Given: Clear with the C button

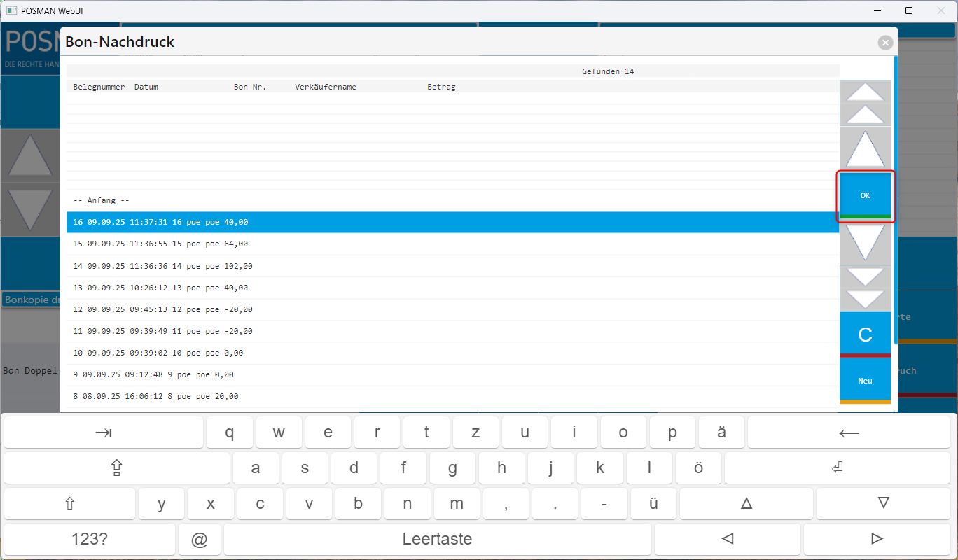Looking at the screenshot, I should (x=865, y=335).
